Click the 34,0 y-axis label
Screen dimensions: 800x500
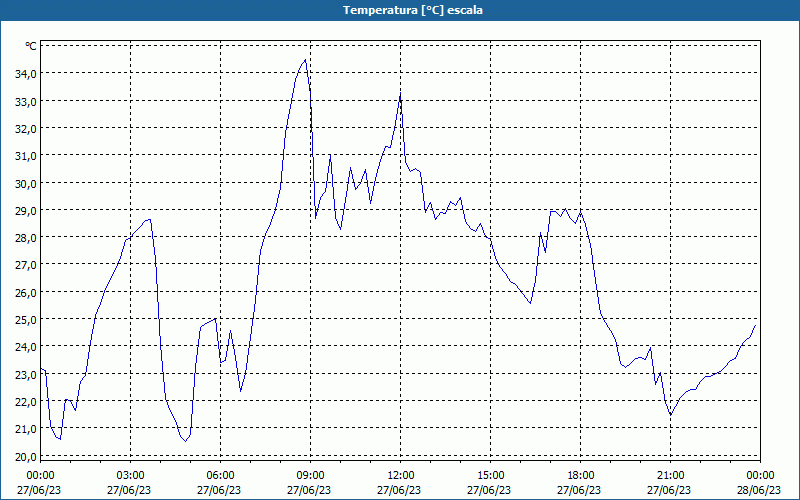click(26, 74)
